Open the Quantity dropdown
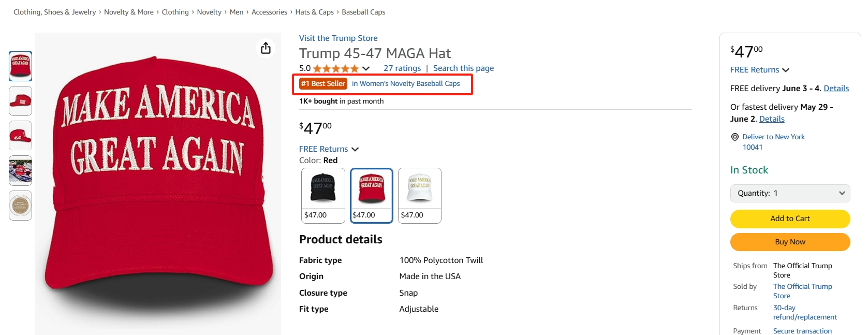This screenshot has width=868, height=335. click(790, 193)
